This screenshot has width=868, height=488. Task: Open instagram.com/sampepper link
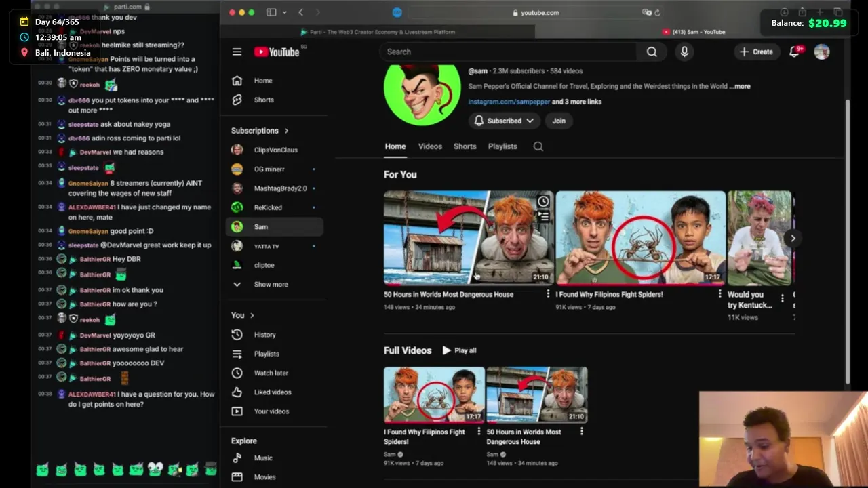click(509, 102)
